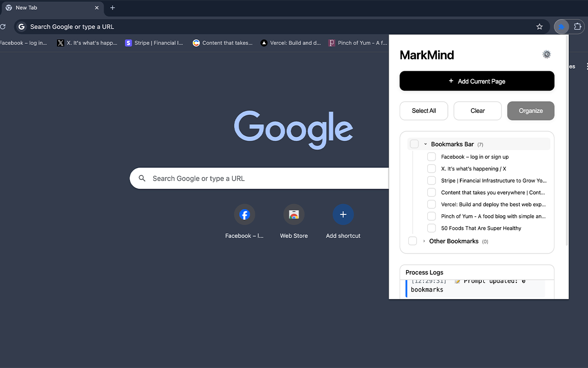
Task: Open MarkMind settings via gear icon
Action: coord(547,54)
